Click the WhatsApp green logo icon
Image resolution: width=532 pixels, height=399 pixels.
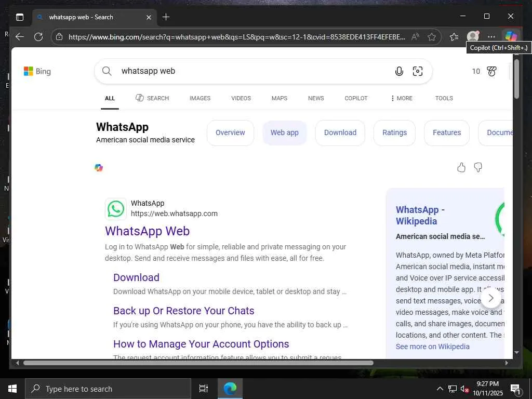coord(116,209)
